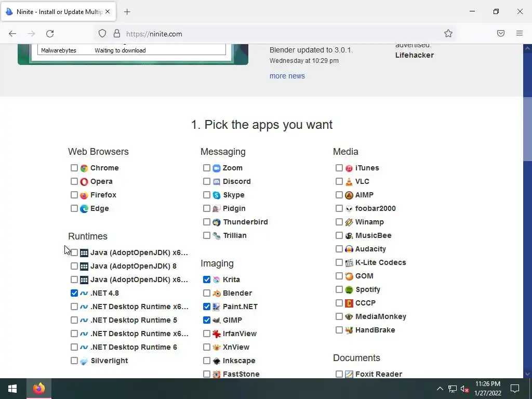Bookmark this page with the star icon
Image resolution: width=532 pixels, height=399 pixels.
448,33
